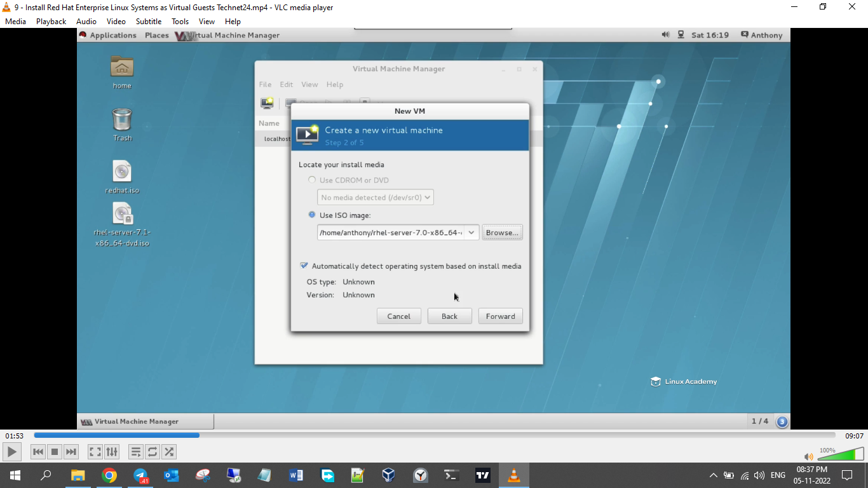Screen dimensions: 868x488
Task: Open Microsoft Word from taskbar
Action: [x=296, y=475]
